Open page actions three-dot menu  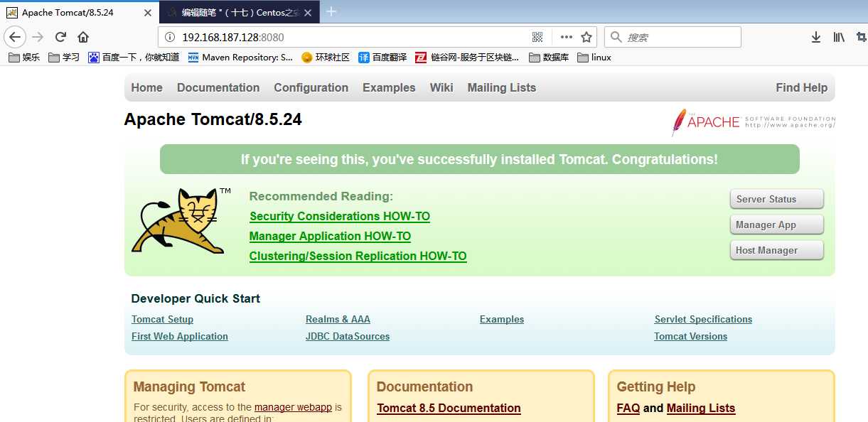pos(566,37)
